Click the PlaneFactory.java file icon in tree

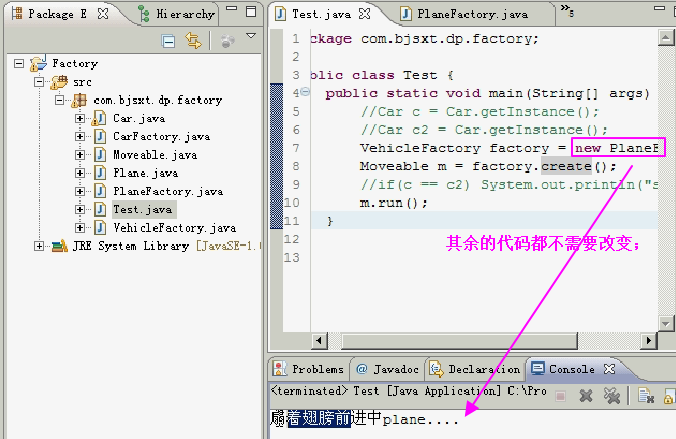click(x=100, y=191)
